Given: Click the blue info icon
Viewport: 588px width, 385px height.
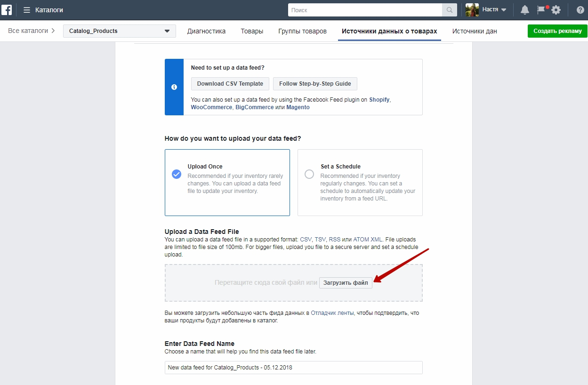Looking at the screenshot, I should coord(174,87).
